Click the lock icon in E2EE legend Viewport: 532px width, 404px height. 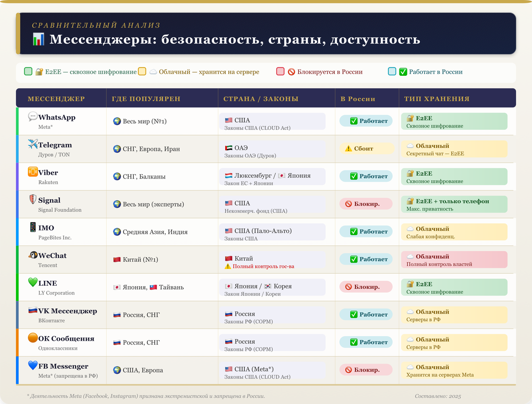pyautogui.click(x=39, y=72)
